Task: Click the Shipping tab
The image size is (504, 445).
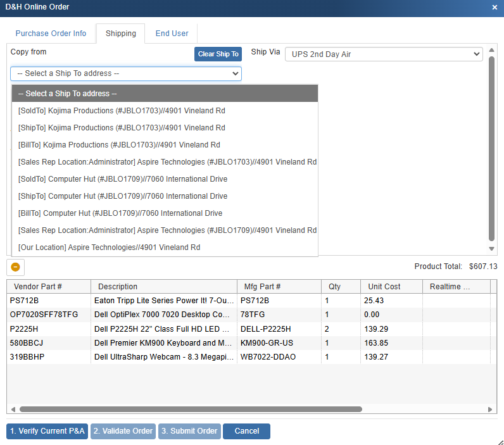Action: point(120,34)
